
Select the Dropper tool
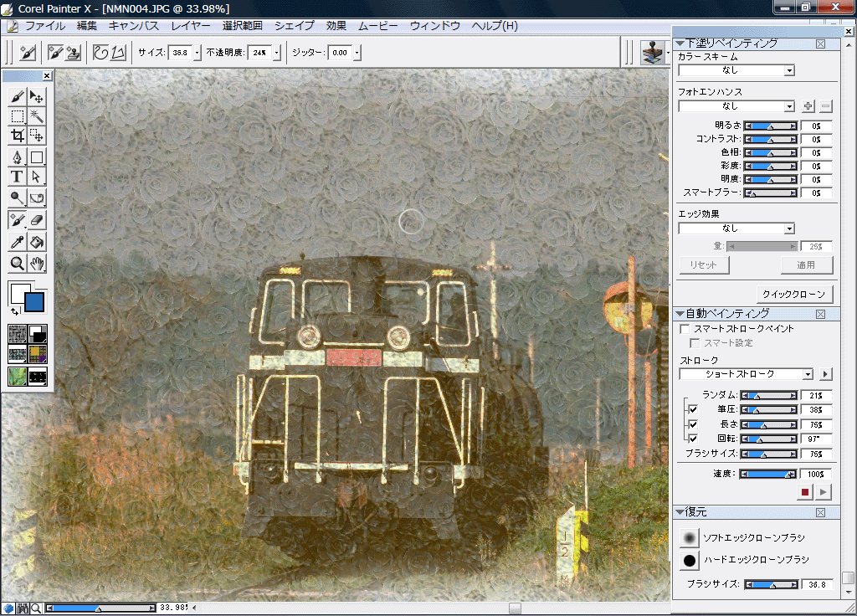pyautogui.click(x=17, y=242)
